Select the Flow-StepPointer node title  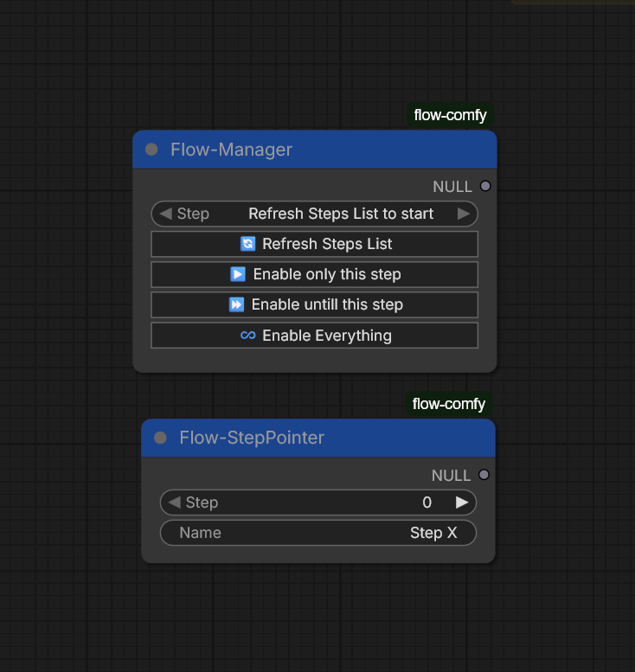(x=252, y=438)
